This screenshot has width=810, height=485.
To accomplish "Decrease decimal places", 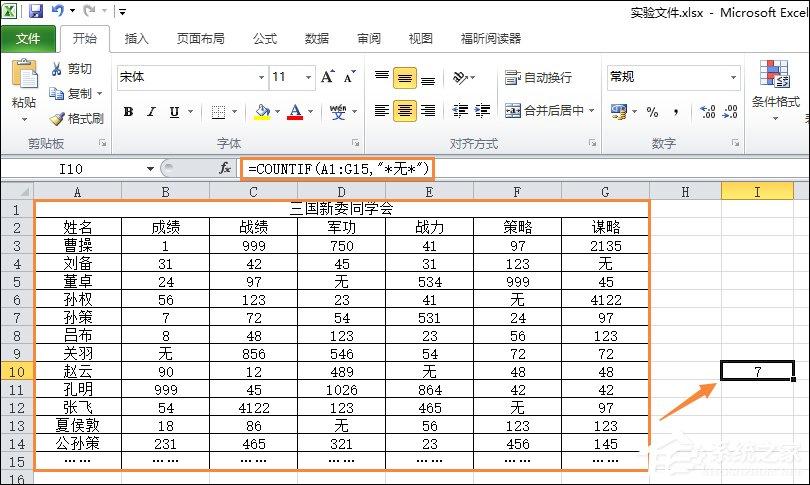I will point(730,112).
